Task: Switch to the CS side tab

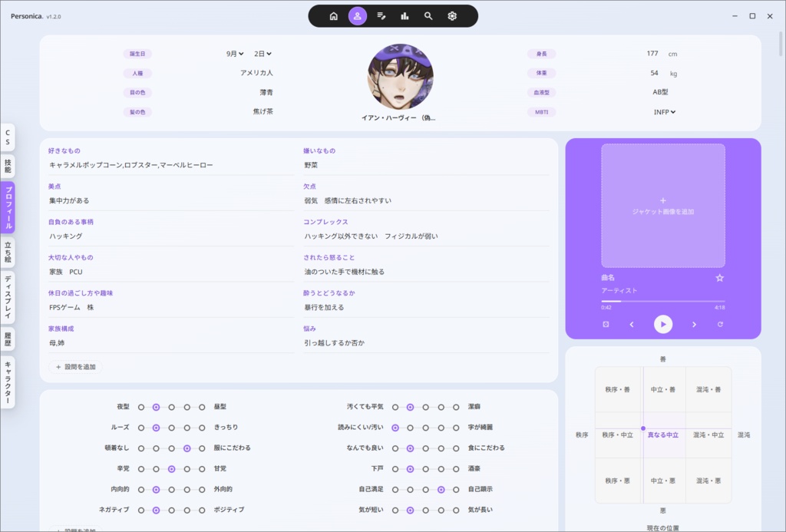Action: (x=8, y=137)
